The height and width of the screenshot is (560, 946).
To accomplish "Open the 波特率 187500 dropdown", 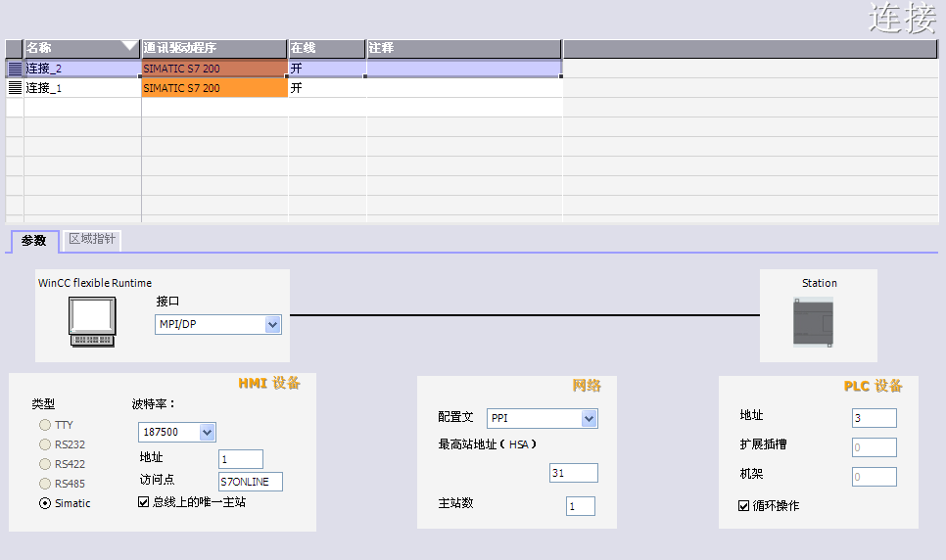I will click(207, 432).
